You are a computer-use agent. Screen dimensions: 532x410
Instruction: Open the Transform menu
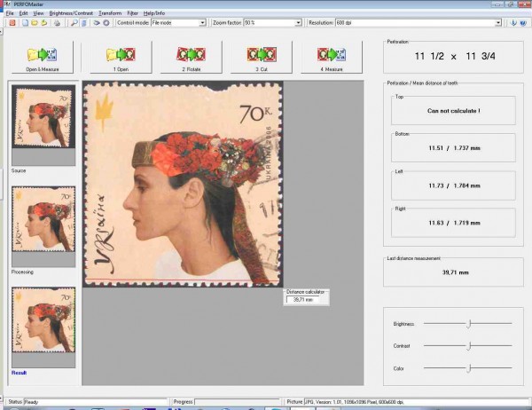point(110,13)
